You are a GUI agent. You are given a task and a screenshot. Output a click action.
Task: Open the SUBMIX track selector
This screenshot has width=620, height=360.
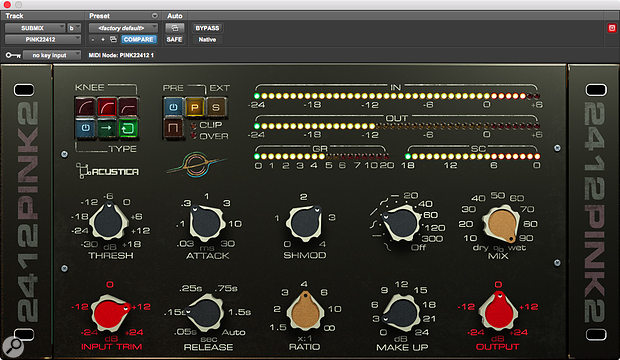[x=35, y=28]
